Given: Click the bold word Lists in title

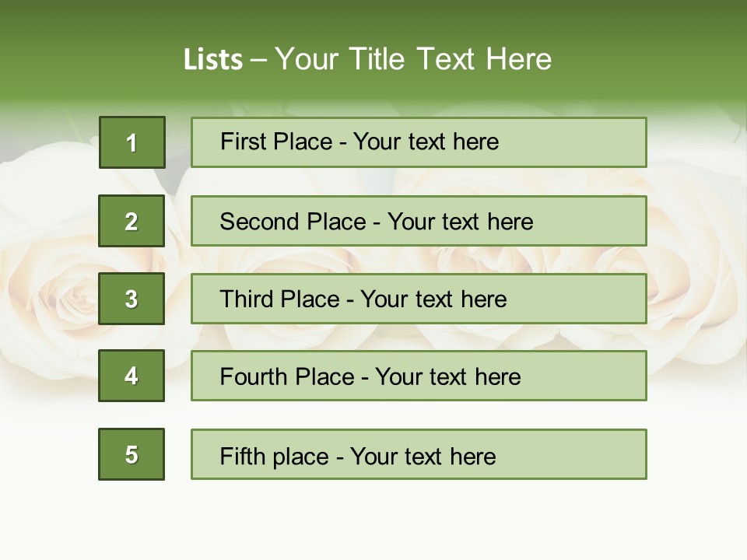Looking at the screenshot, I should pos(212,59).
